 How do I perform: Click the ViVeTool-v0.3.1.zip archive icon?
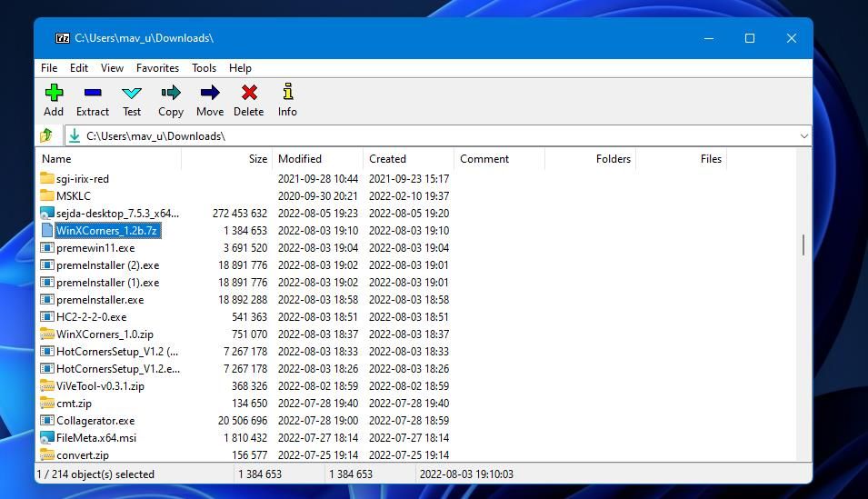tap(47, 386)
